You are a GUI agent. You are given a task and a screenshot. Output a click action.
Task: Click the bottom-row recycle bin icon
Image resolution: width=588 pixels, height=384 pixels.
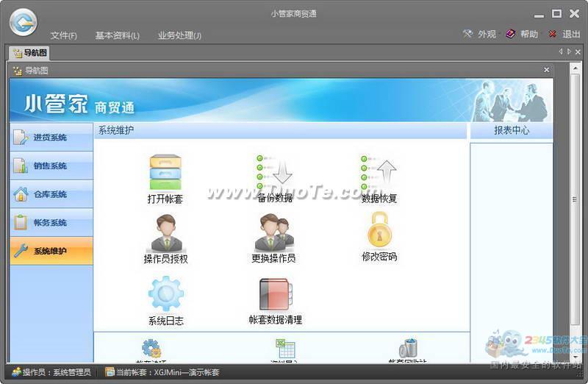[409, 347]
